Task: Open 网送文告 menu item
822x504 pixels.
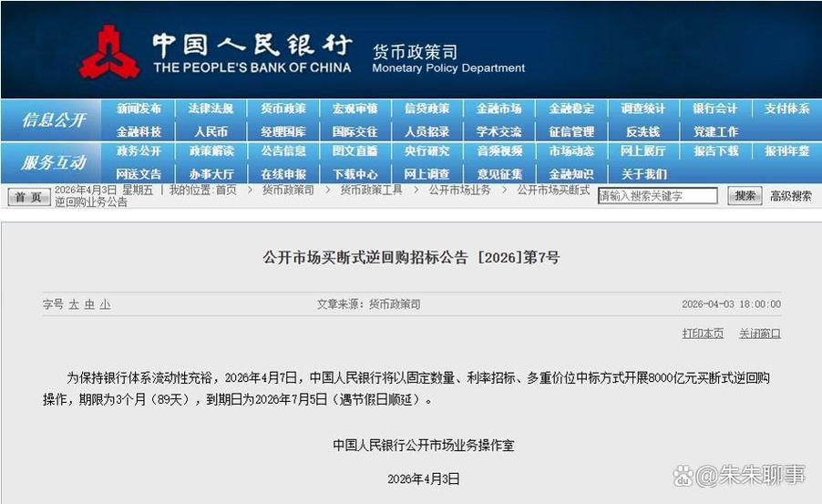Action: coord(139,173)
